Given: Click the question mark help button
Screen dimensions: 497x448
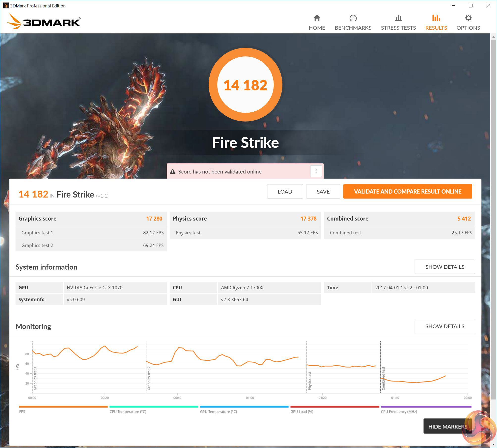Looking at the screenshot, I should tap(316, 171).
